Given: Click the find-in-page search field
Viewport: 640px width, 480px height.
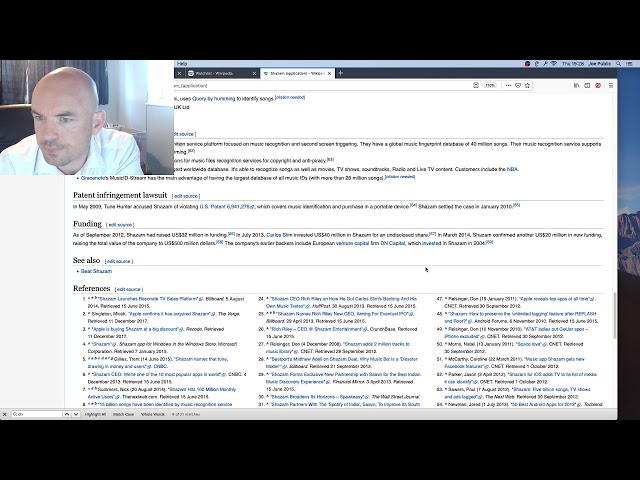Looking at the screenshot, I should tap(37, 414).
